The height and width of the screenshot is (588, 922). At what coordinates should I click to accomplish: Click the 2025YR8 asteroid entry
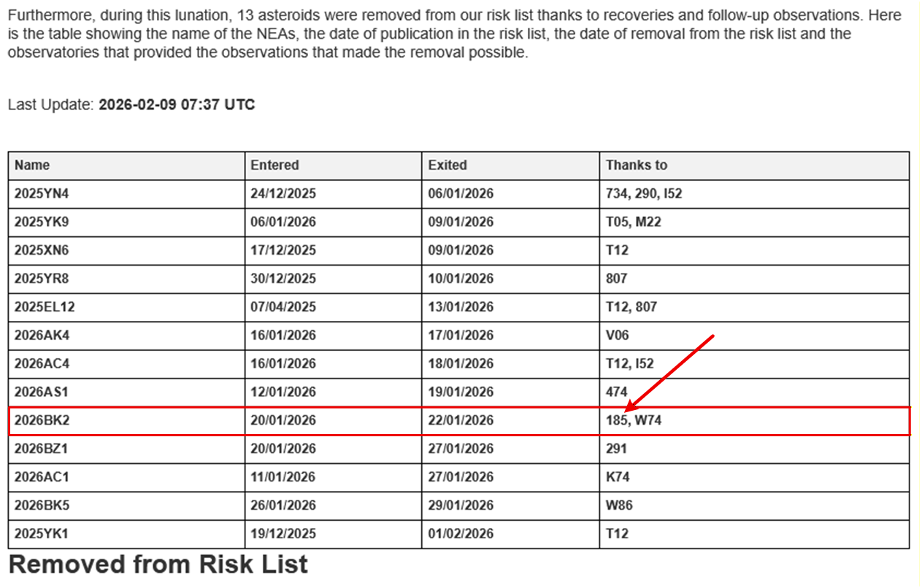tap(42, 279)
